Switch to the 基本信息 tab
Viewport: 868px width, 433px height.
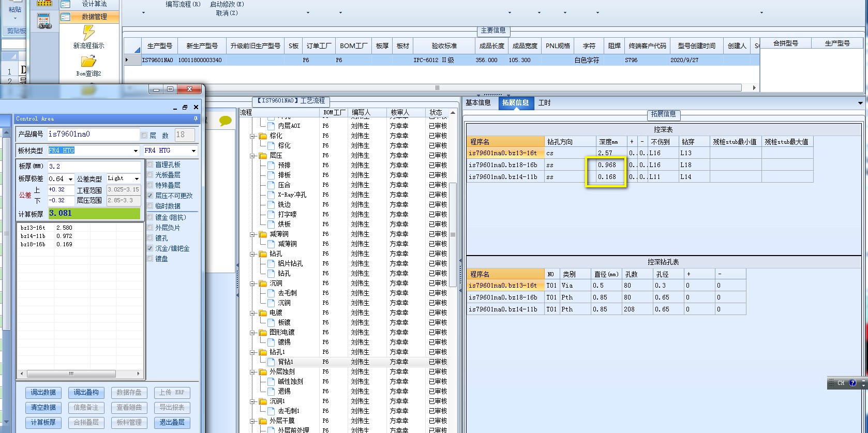pos(478,102)
